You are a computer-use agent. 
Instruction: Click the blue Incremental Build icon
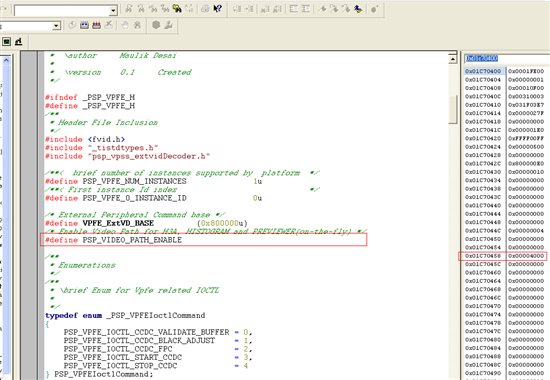point(84,25)
